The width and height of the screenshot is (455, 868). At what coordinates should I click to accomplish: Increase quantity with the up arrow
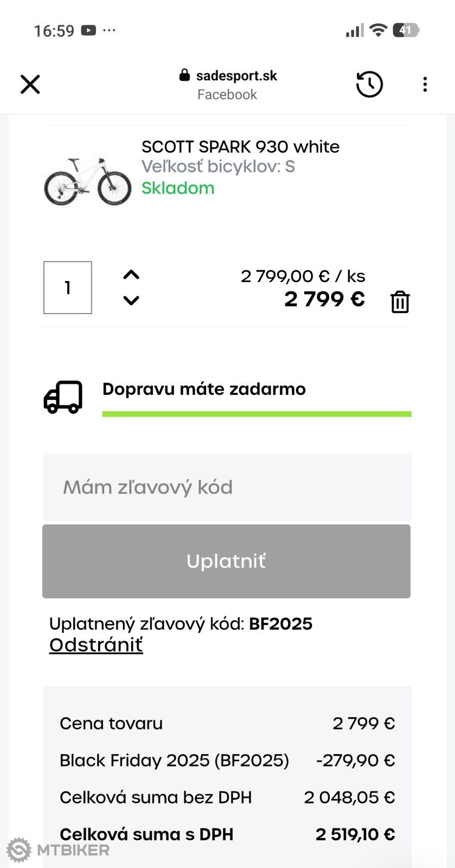131,275
